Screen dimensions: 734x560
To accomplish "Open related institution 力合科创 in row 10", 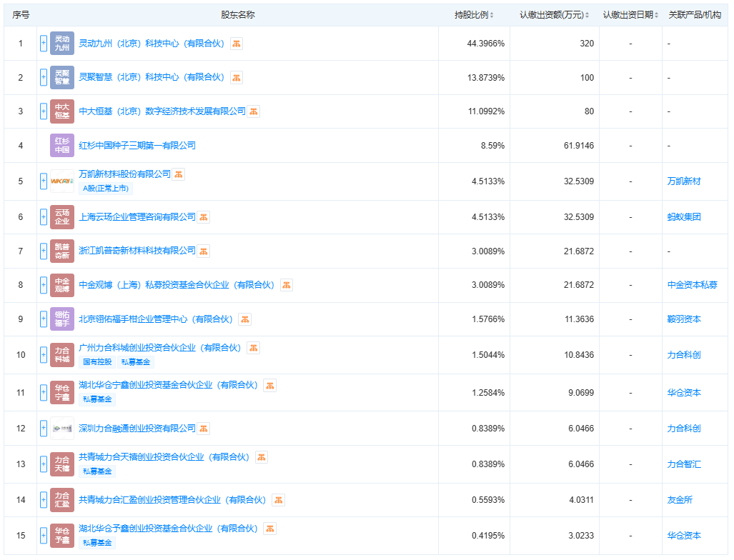I will [684, 355].
